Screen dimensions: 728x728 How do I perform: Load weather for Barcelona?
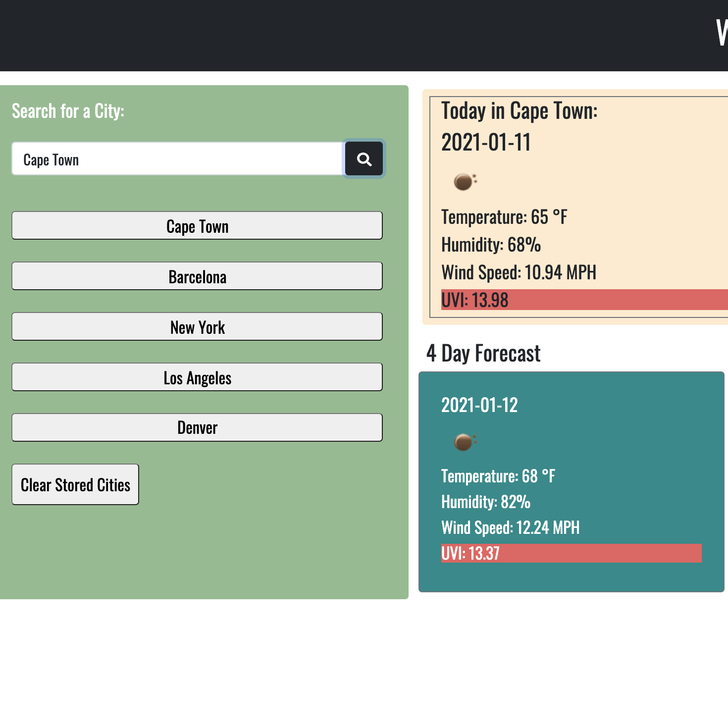pyautogui.click(x=197, y=276)
